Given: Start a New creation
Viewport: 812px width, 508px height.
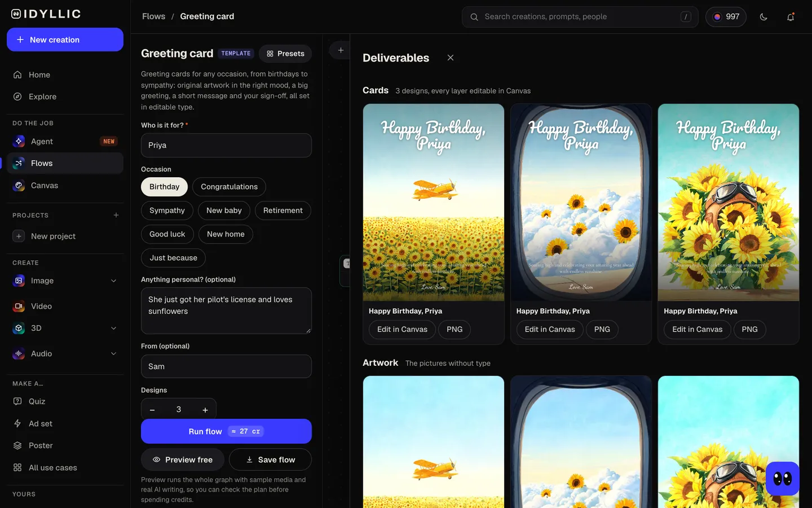Looking at the screenshot, I should tap(65, 40).
